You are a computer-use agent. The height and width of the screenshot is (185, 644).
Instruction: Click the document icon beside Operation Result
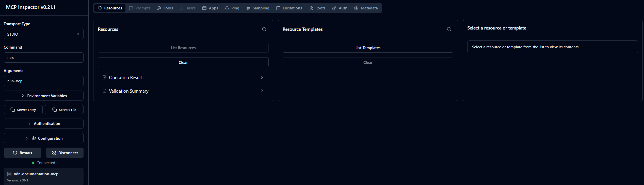pos(104,77)
